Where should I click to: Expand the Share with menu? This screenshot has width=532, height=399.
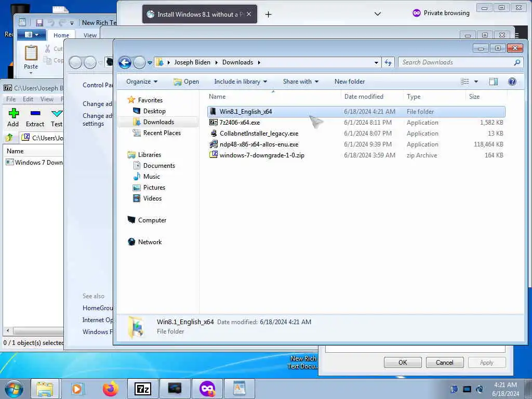click(x=301, y=82)
